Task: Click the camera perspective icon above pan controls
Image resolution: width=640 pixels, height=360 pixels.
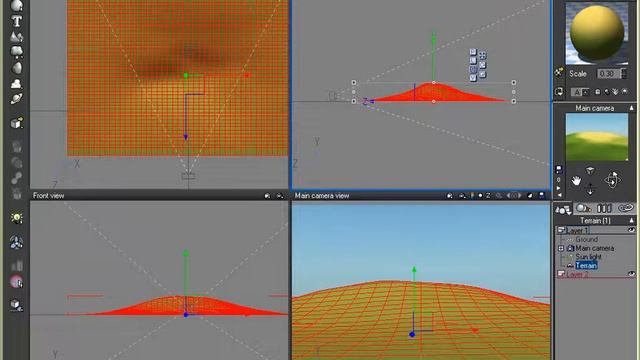Action: click(590, 170)
